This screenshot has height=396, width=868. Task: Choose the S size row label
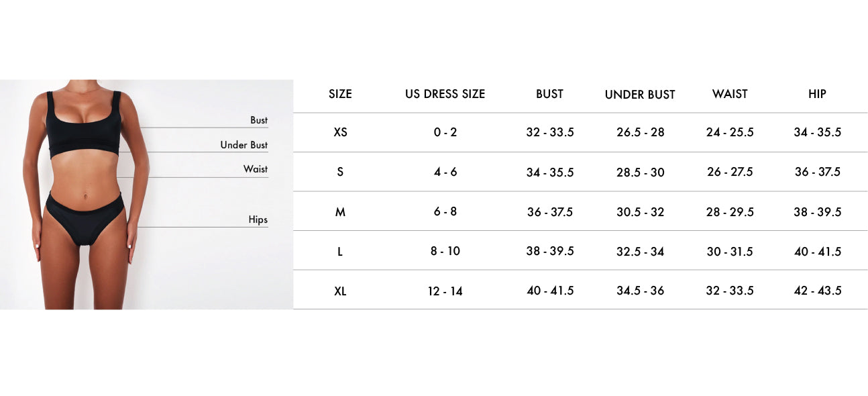tap(340, 172)
